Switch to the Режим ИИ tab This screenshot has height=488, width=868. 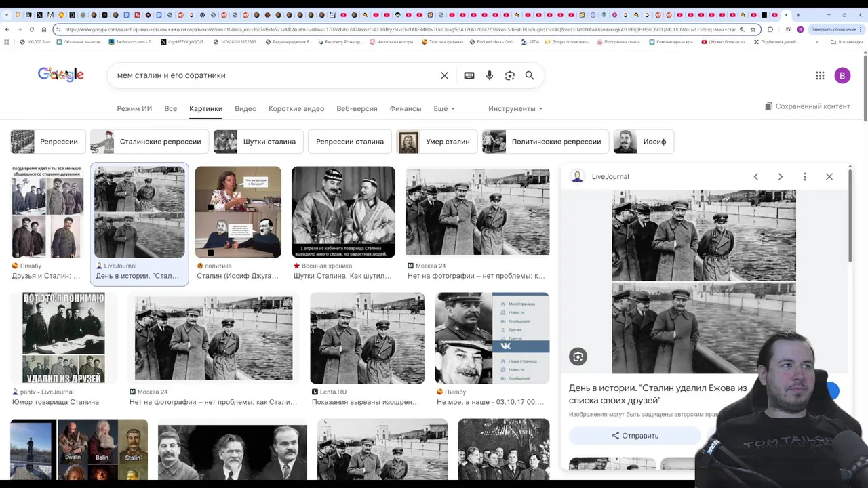click(x=134, y=108)
